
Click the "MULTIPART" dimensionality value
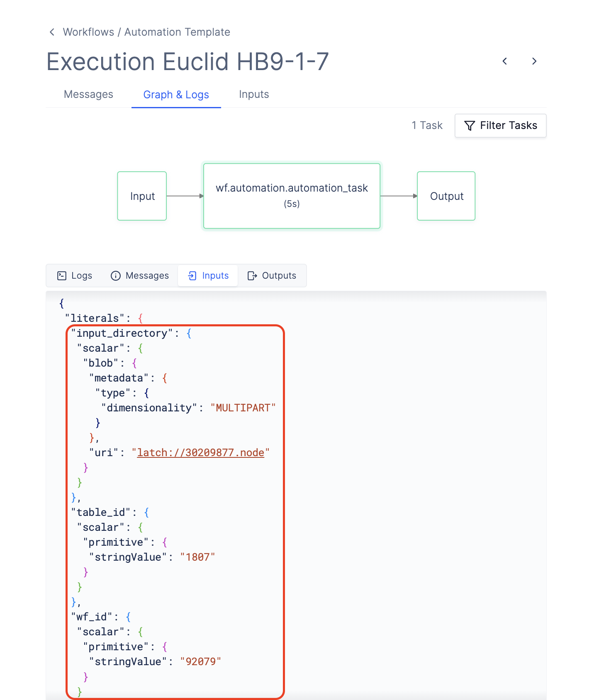coord(243,408)
